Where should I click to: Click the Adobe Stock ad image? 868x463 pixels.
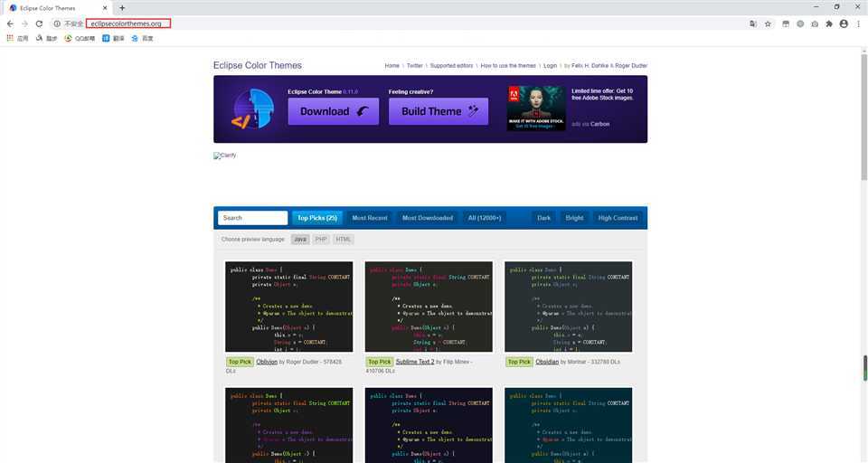point(536,108)
